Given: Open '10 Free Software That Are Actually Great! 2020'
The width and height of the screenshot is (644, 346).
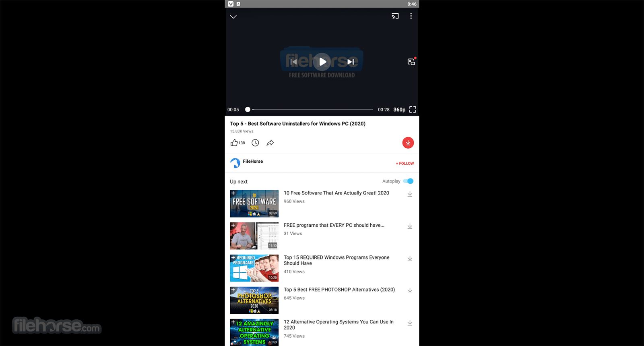Looking at the screenshot, I should tap(336, 193).
